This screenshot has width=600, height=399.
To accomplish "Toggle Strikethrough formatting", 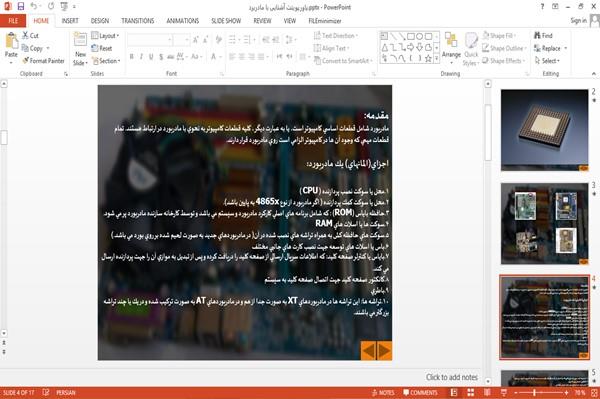I will pos(171,57).
